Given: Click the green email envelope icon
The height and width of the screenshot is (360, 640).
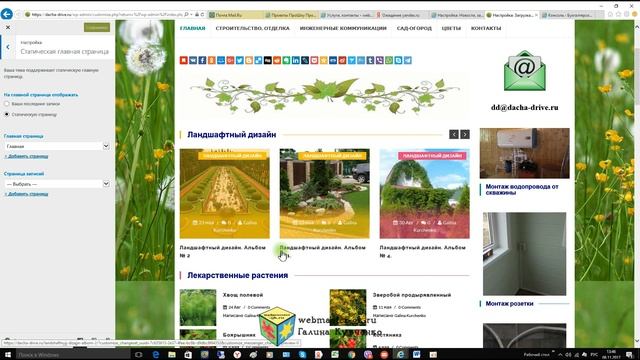Looking at the screenshot, I should (x=524, y=71).
